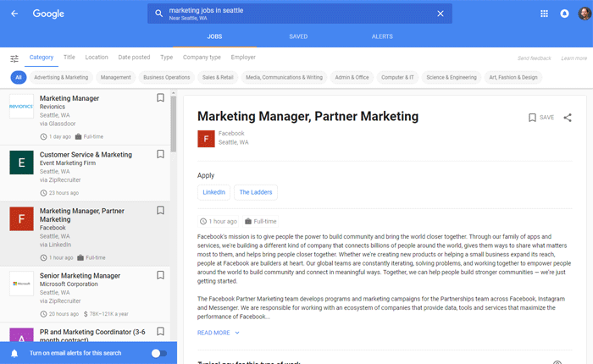
Task: Share the Facebook job posting
Action: [x=568, y=118]
